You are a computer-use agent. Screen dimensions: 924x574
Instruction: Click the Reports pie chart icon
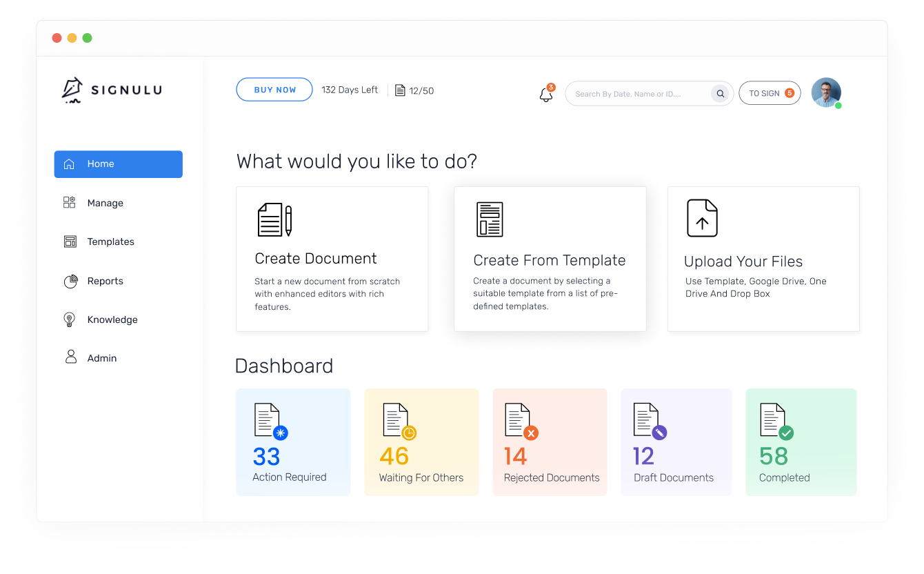[x=70, y=281]
